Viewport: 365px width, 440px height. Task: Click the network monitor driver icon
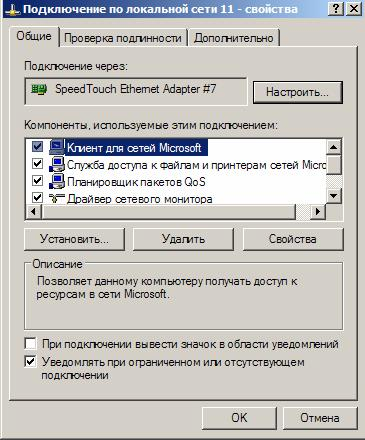click(x=57, y=198)
